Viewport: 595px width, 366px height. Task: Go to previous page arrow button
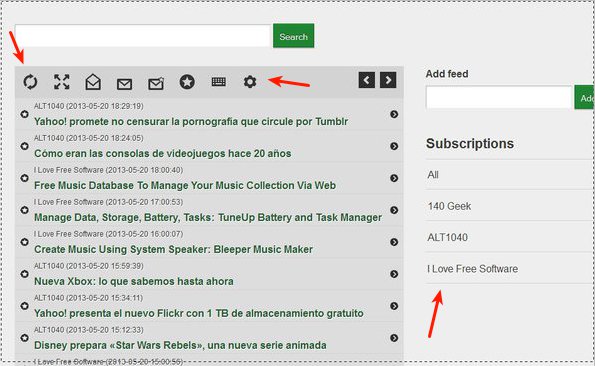pyautogui.click(x=367, y=80)
